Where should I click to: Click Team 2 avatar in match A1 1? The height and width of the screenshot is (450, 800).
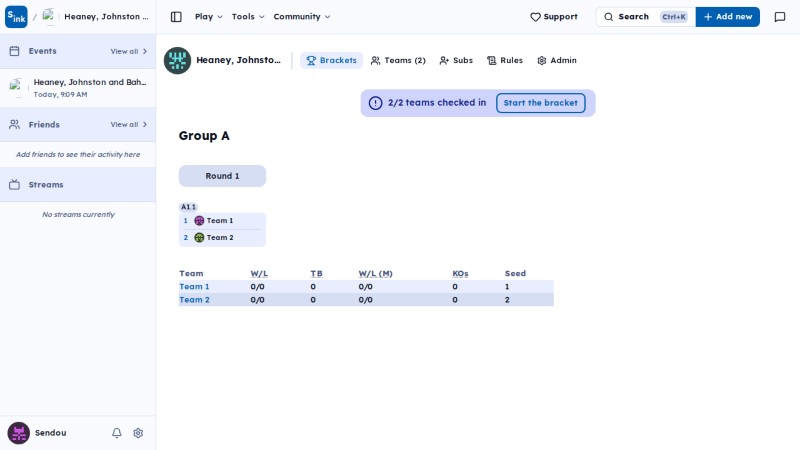pos(199,237)
